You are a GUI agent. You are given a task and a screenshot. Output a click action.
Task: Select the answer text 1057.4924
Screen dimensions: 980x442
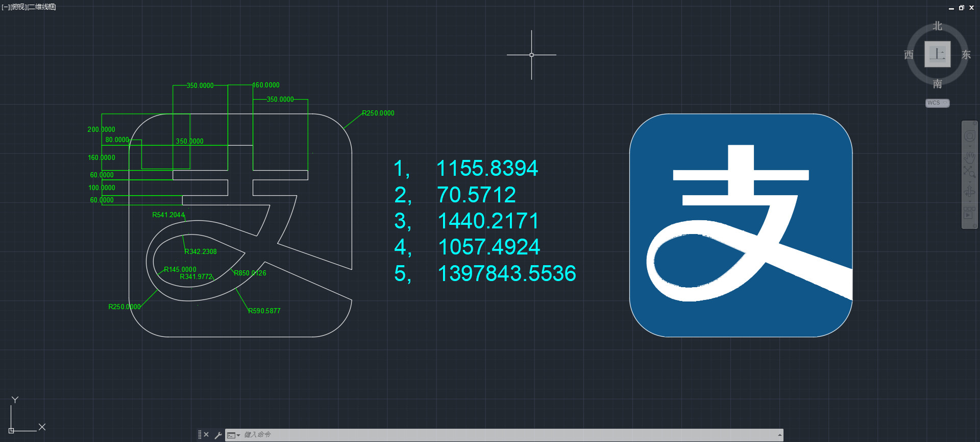coord(489,247)
